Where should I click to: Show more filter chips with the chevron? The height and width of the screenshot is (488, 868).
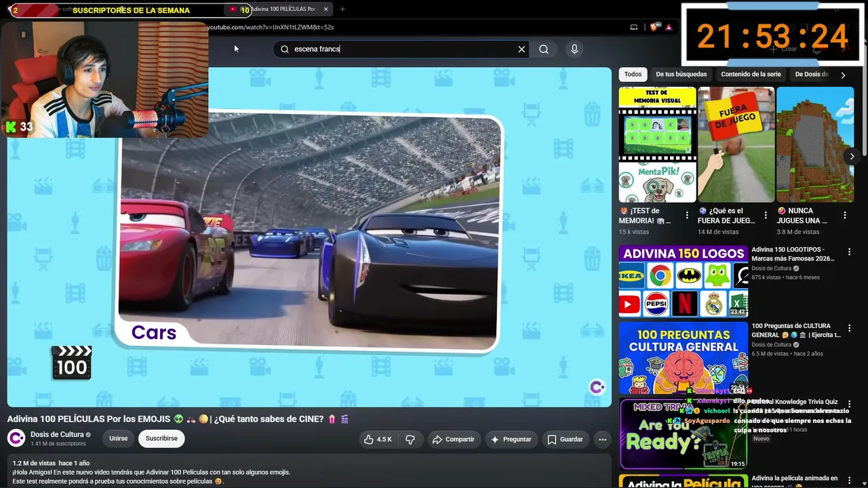[x=843, y=75]
